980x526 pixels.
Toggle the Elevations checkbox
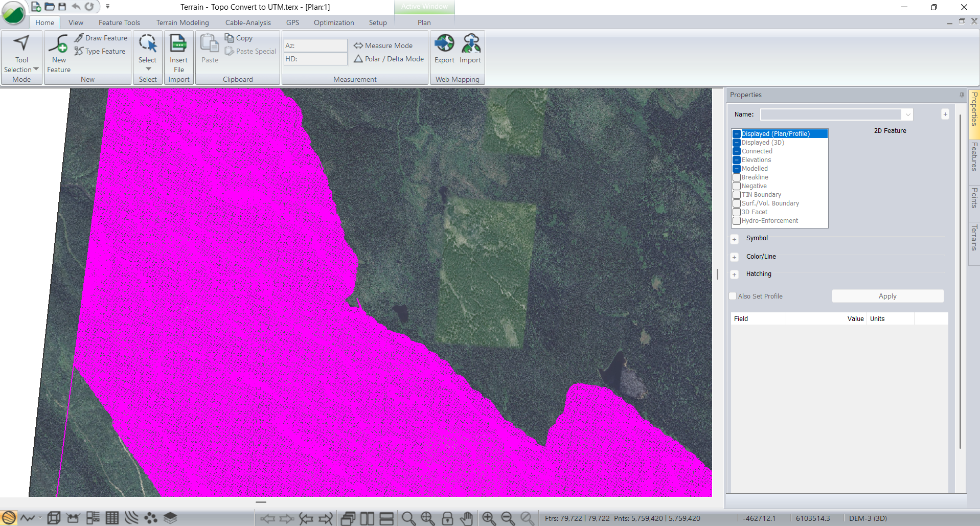tap(737, 160)
